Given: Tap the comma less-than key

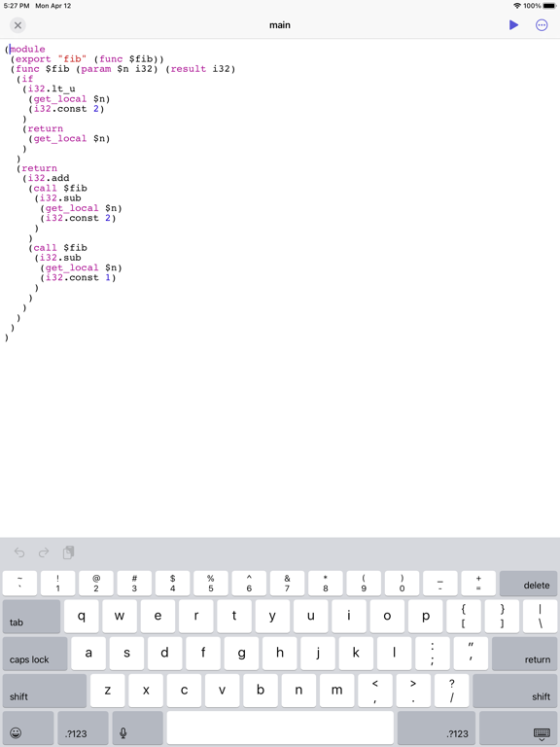Looking at the screenshot, I should pyautogui.click(x=375, y=691).
